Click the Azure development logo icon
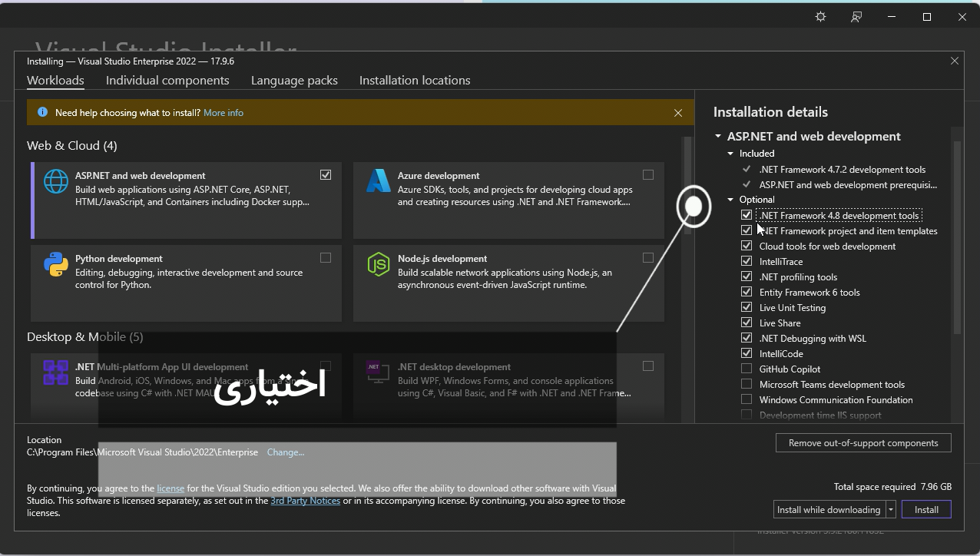Image resolution: width=980 pixels, height=556 pixels. [378, 181]
